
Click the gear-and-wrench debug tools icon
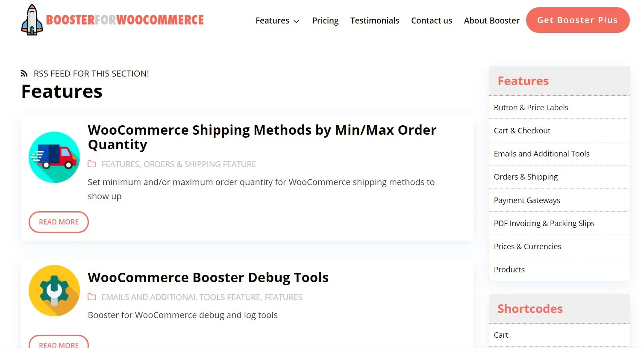pyautogui.click(x=54, y=291)
